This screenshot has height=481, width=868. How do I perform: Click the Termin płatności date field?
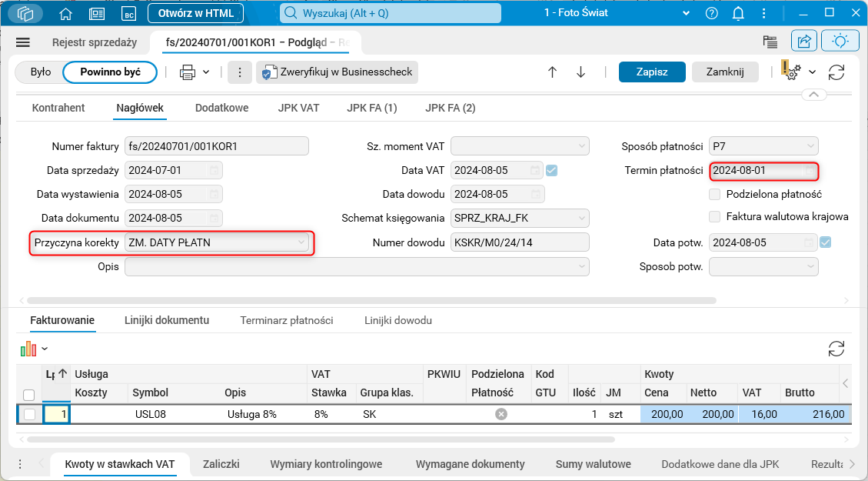(763, 171)
